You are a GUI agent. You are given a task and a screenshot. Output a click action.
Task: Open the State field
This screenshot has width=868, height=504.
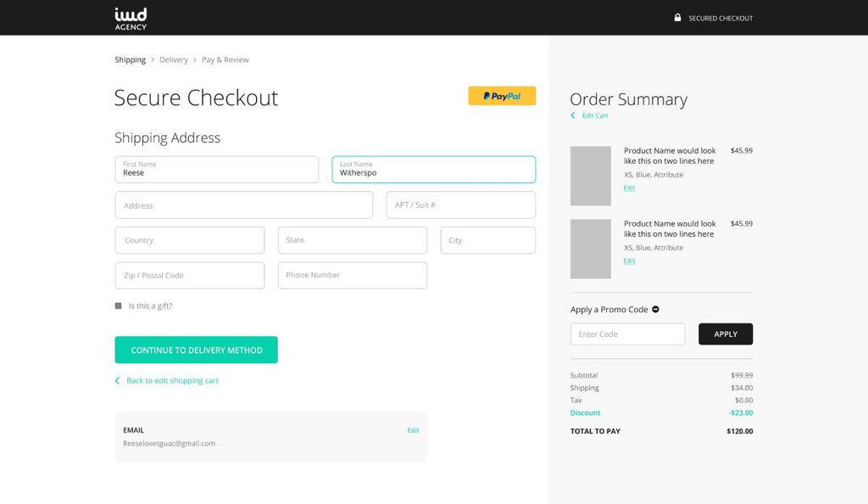[x=352, y=240]
